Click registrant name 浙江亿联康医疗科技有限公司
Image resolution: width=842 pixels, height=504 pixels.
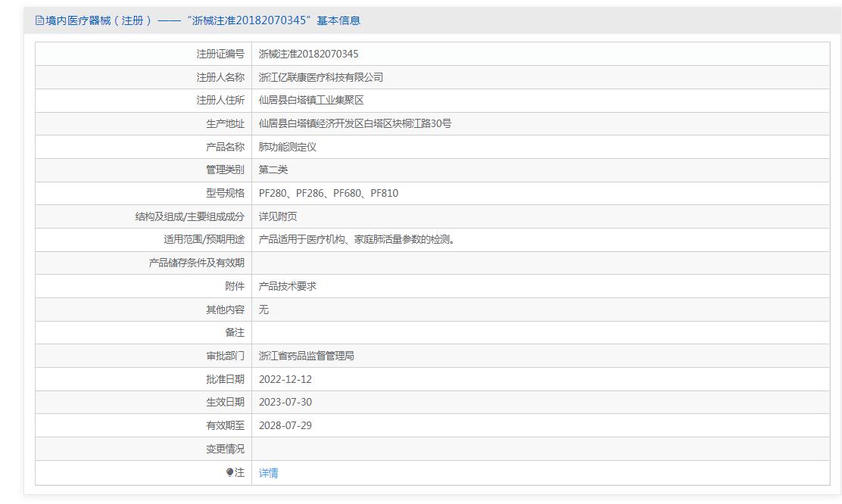(x=320, y=77)
